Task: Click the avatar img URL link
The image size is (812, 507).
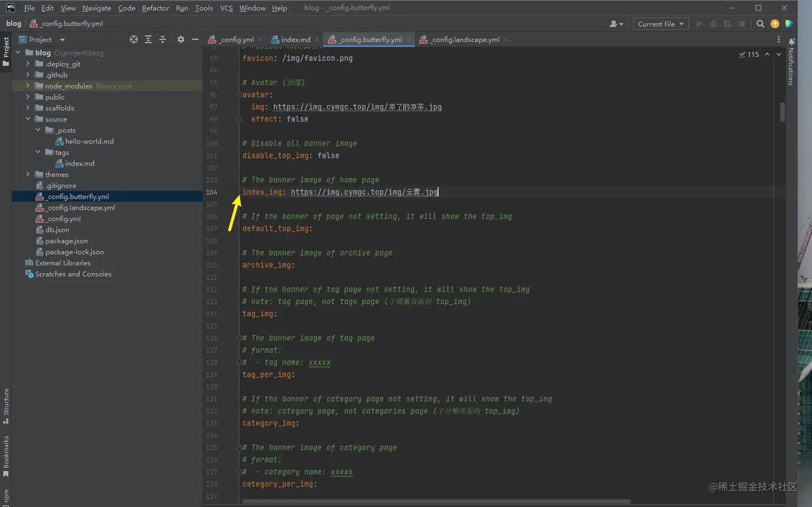Action: tap(357, 107)
